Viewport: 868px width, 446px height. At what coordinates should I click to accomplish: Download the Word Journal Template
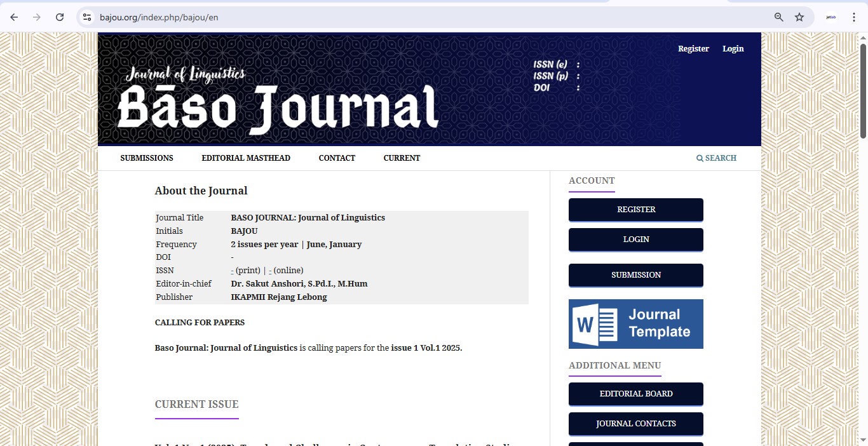[x=635, y=324]
